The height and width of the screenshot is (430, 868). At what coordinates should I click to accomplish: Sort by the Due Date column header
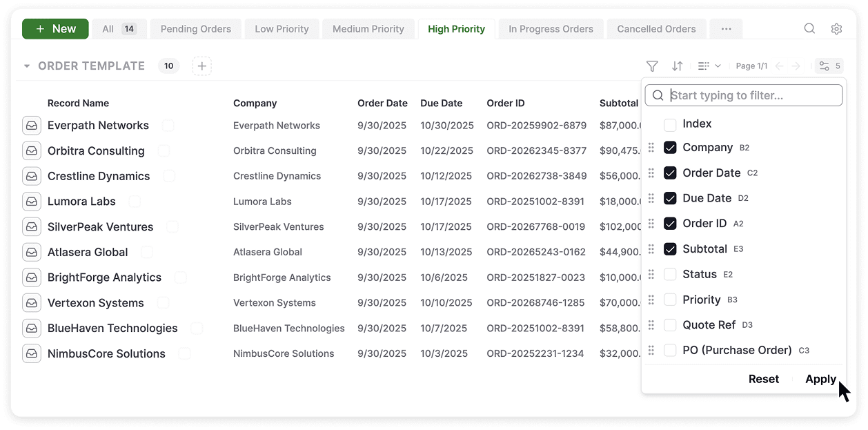pos(442,104)
